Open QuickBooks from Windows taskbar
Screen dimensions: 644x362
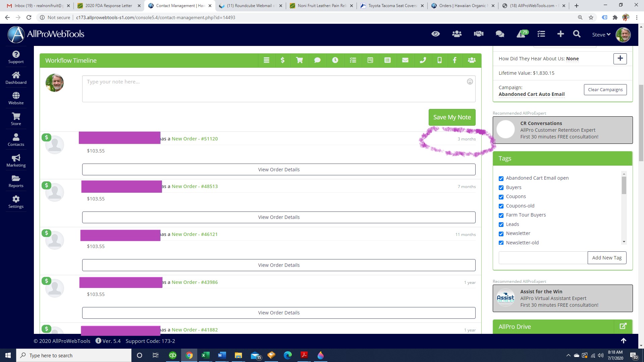[172, 355]
